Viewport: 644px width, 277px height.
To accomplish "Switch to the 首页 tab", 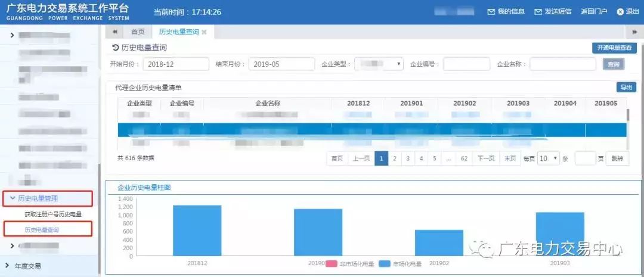I will (x=138, y=32).
